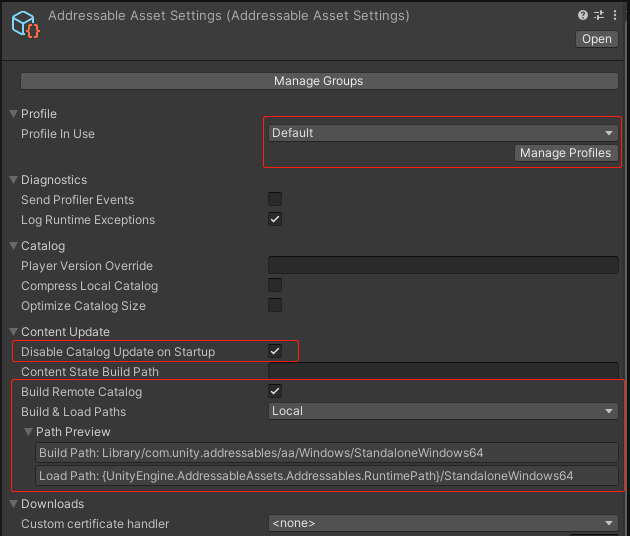The height and width of the screenshot is (536, 630).
Task: Click the Send Profiler Events label
Action: 78,200
